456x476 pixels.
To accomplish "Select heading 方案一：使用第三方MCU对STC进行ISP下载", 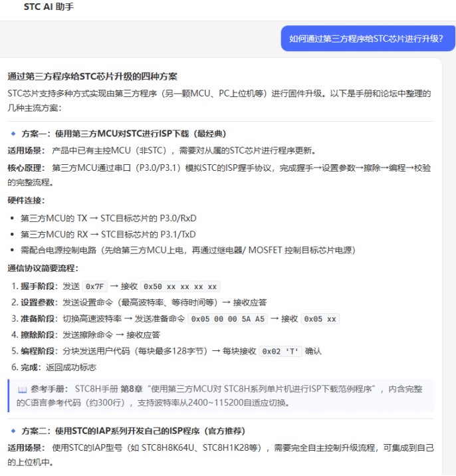I will 124,134.
